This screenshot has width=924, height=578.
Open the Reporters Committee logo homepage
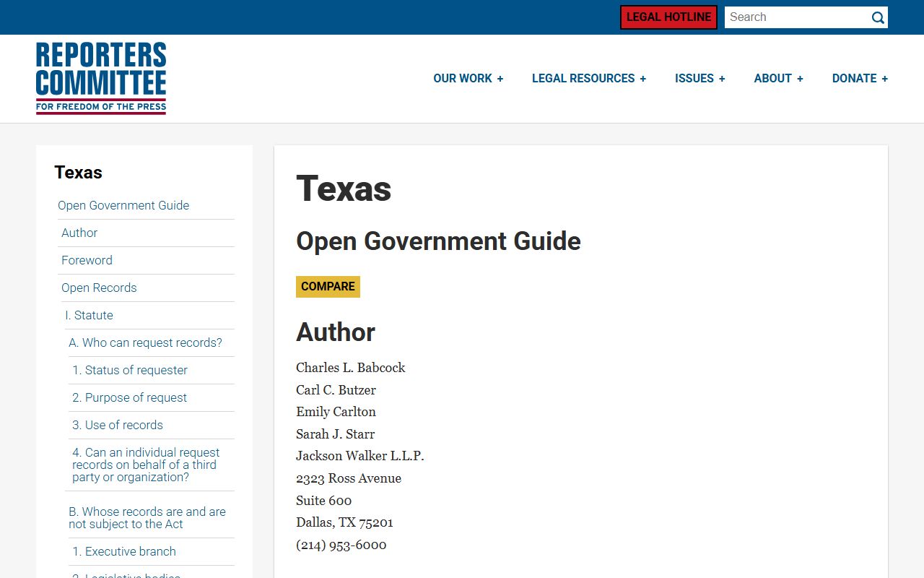click(101, 78)
